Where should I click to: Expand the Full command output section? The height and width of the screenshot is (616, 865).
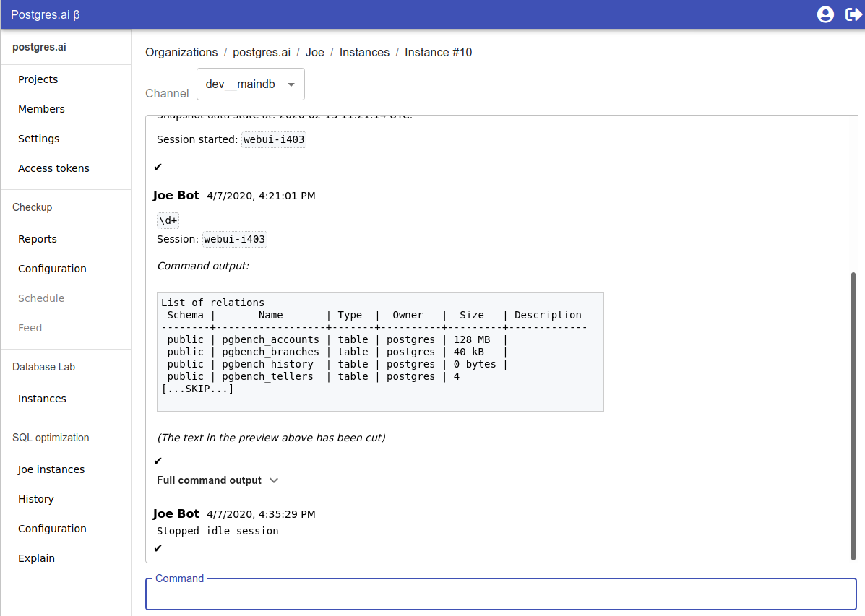coord(218,480)
